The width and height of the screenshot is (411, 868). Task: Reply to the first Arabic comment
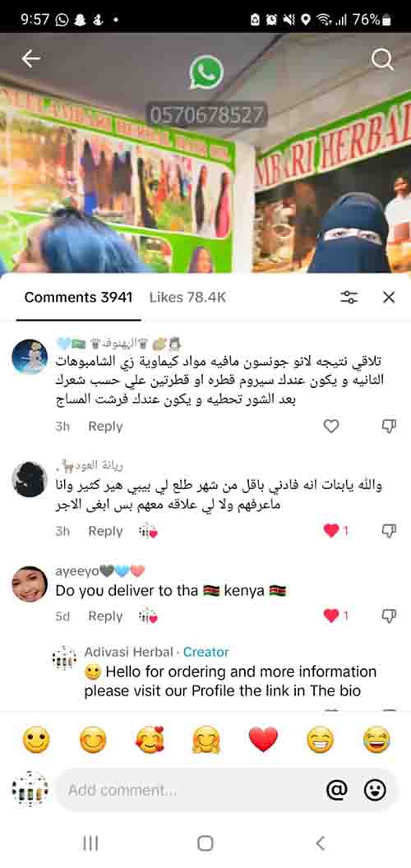pos(105,427)
